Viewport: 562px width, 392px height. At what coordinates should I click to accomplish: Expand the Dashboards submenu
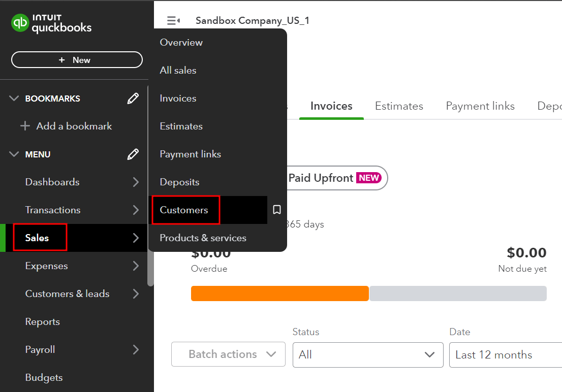click(135, 182)
